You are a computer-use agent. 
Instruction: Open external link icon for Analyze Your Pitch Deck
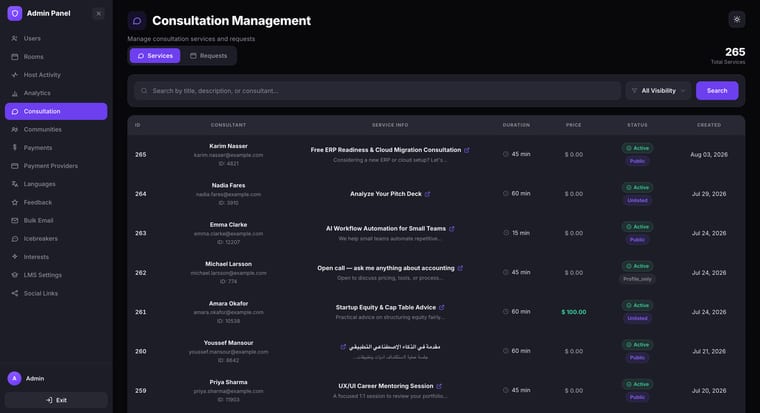tap(428, 194)
